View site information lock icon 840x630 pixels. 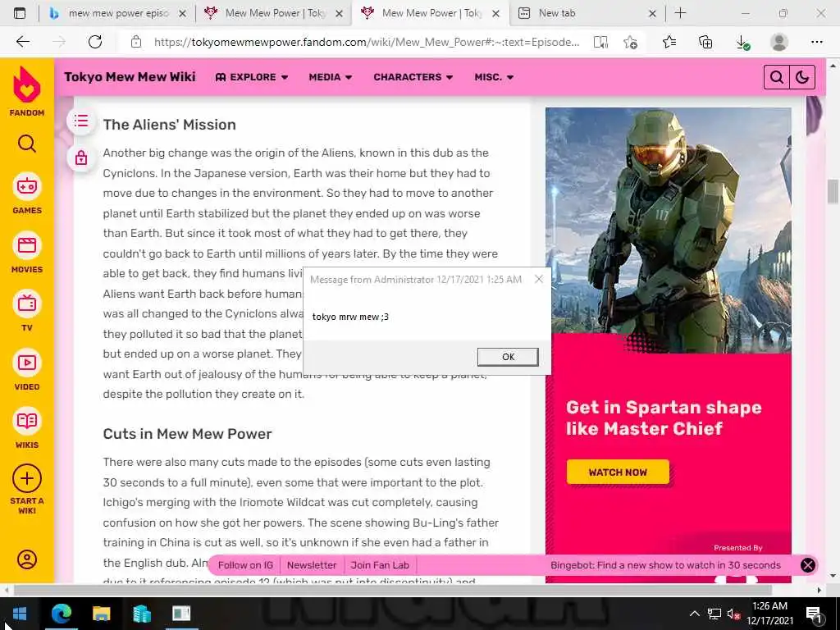pos(136,42)
